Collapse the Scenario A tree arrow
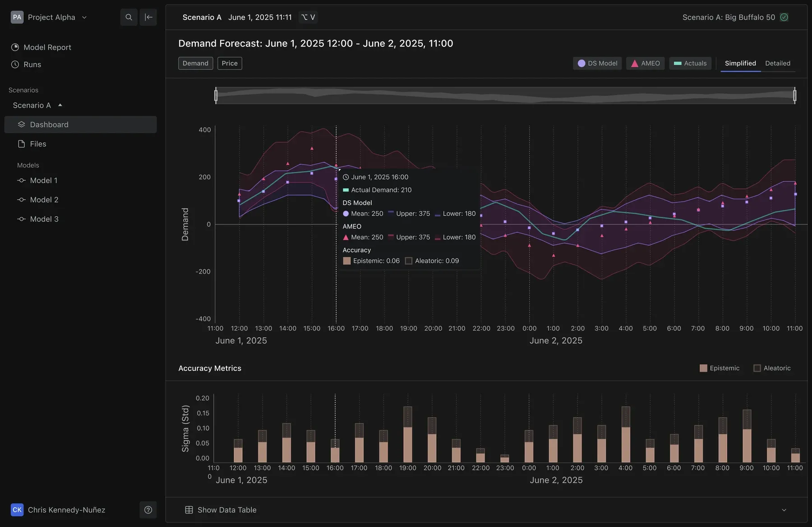The height and width of the screenshot is (527, 812). pyautogui.click(x=60, y=105)
